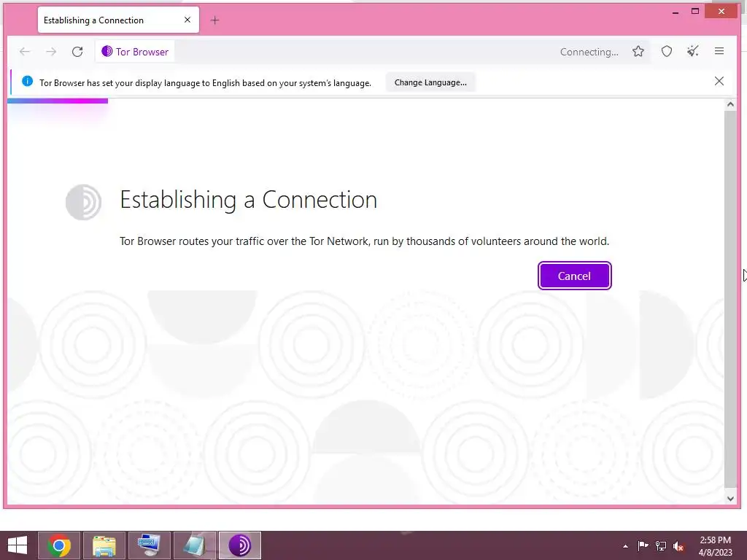Open the security level shield icon

click(667, 52)
